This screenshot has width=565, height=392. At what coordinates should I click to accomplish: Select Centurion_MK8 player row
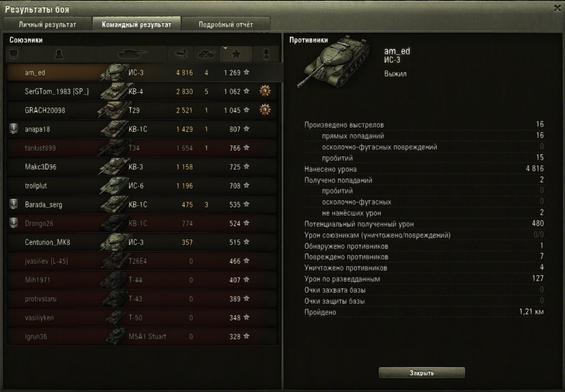coord(142,242)
